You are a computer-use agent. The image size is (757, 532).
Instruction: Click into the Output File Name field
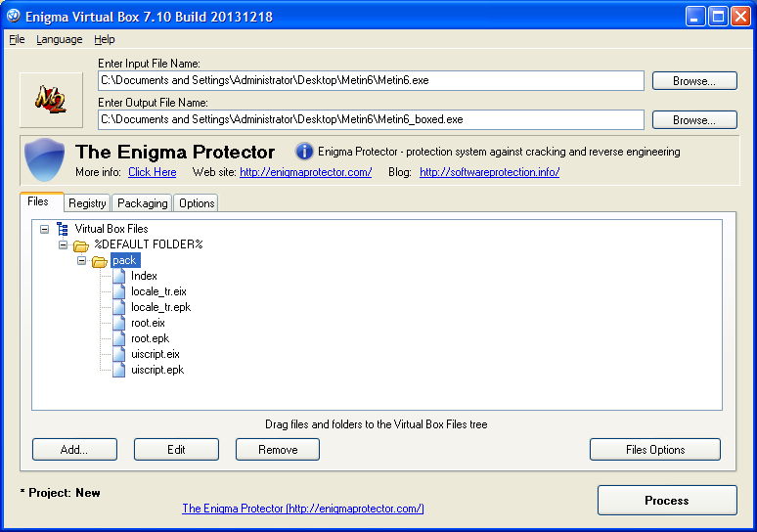371,119
